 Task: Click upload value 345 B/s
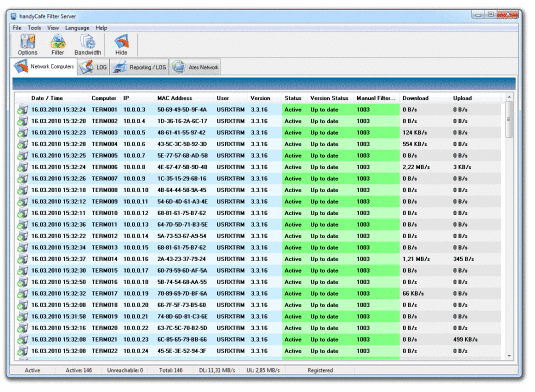pyautogui.click(x=463, y=259)
